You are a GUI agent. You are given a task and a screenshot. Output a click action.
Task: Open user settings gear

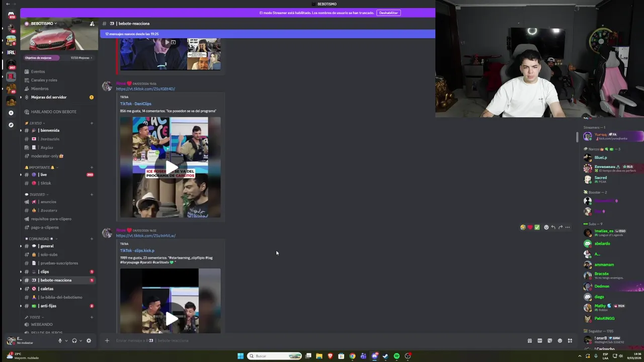tap(89, 340)
